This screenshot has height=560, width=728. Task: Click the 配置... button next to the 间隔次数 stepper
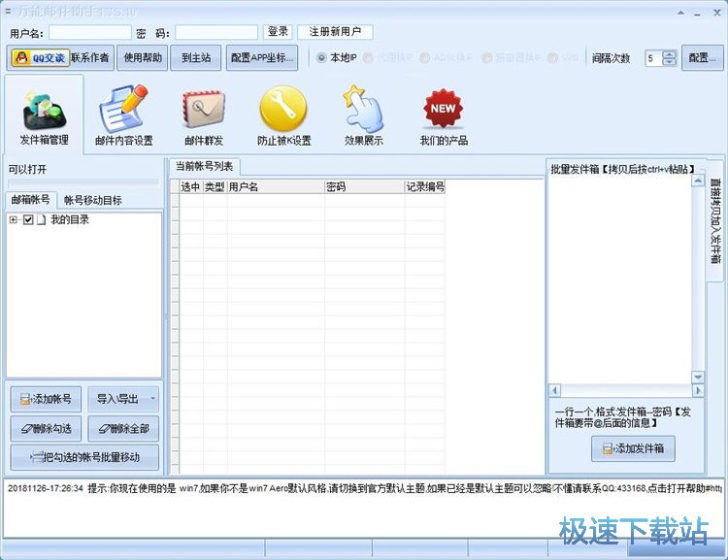click(703, 57)
